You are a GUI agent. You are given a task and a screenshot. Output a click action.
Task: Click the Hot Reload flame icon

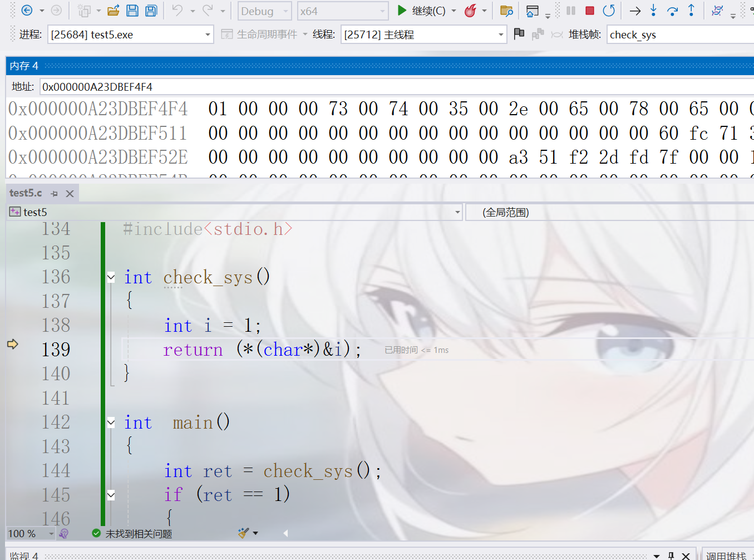pyautogui.click(x=470, y=11)
